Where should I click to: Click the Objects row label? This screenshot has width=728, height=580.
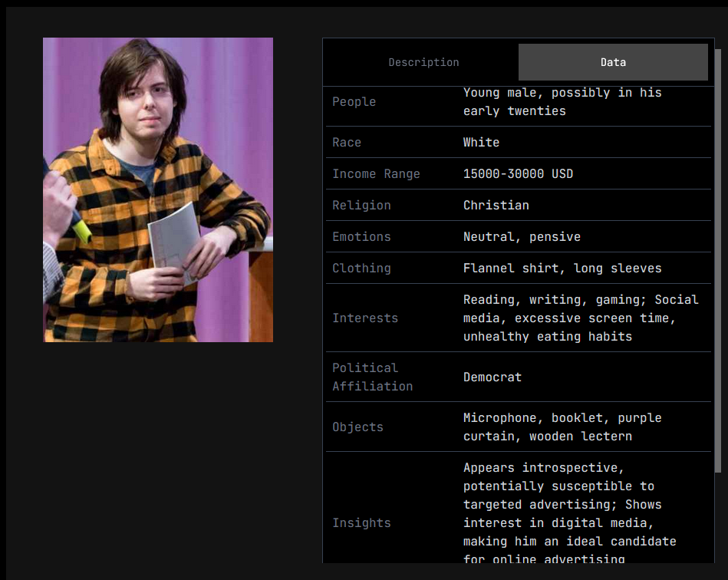[357, 427]
